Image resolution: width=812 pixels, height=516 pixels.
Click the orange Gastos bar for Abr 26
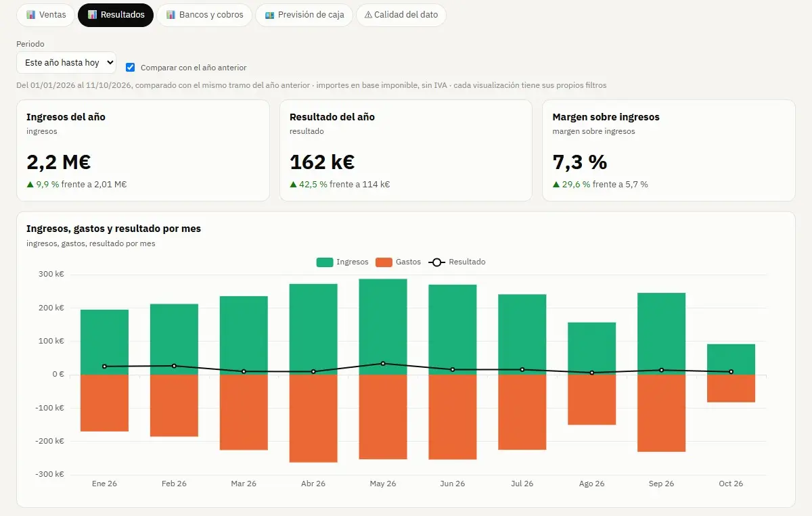coord(313,419)
